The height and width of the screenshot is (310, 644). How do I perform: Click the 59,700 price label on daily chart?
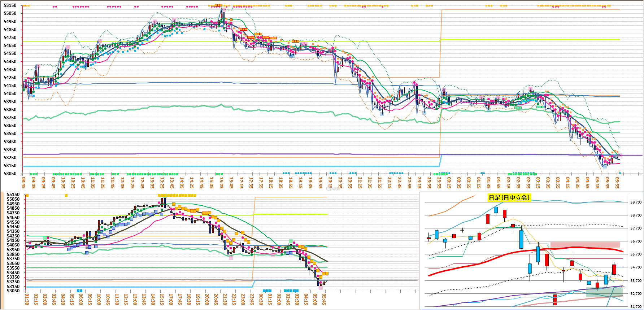pyautogui.click(x=636, y=202)
